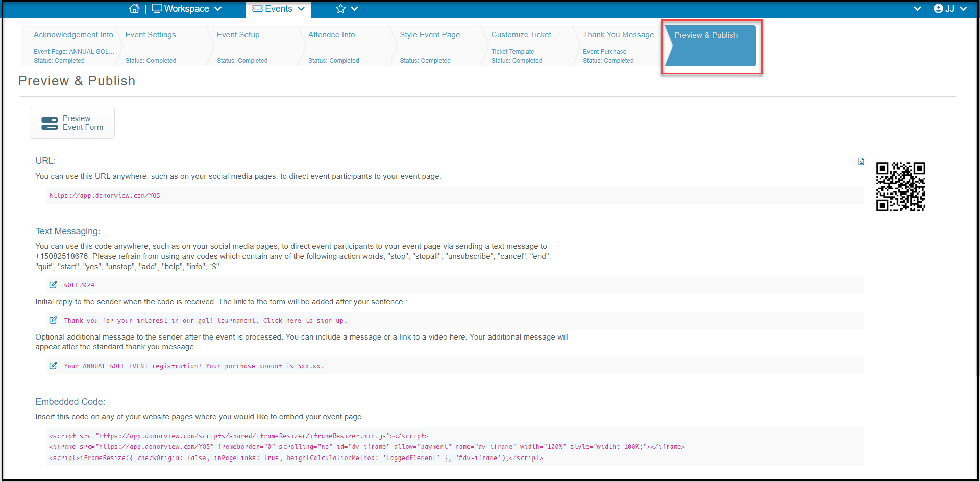Edit the optional additional message icon
The height and width of the screenshot is (482, 980).
click(x=53, y=366)
